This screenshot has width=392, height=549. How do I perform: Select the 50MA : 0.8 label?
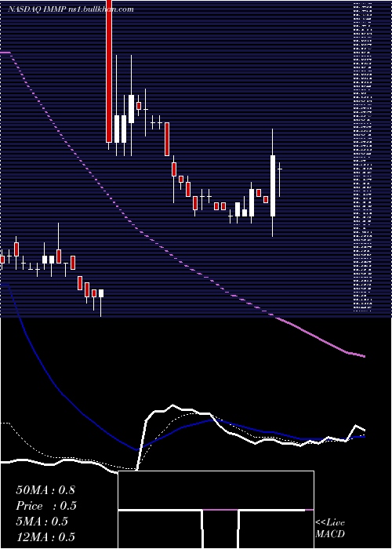click(45, 490)
